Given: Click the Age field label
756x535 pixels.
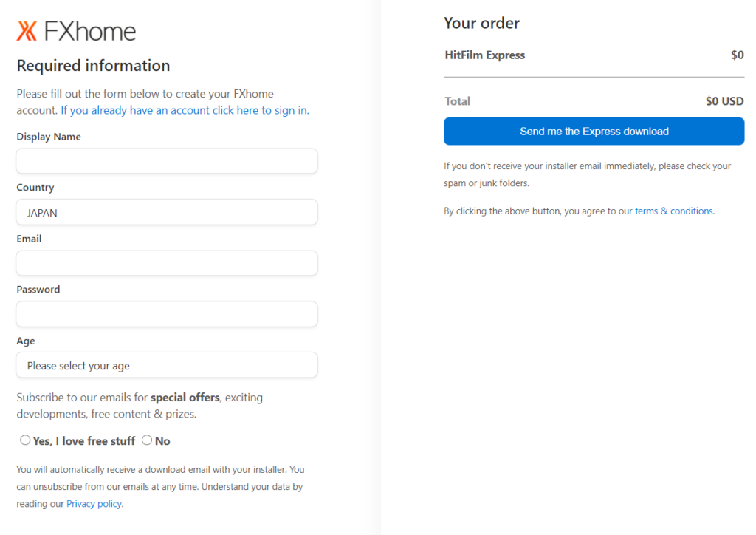Looking at the screenshot, I should click(26, 341).
